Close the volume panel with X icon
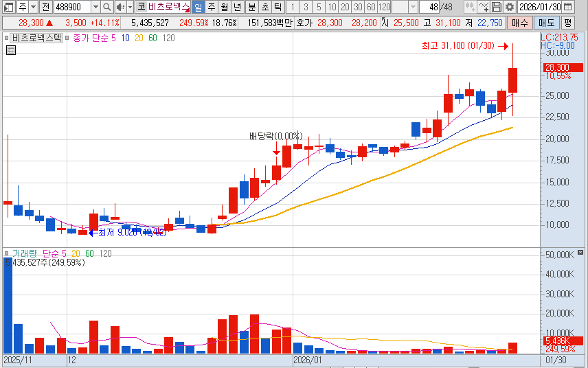Screen dimensions: 588x368 click(x=580, y=253)
